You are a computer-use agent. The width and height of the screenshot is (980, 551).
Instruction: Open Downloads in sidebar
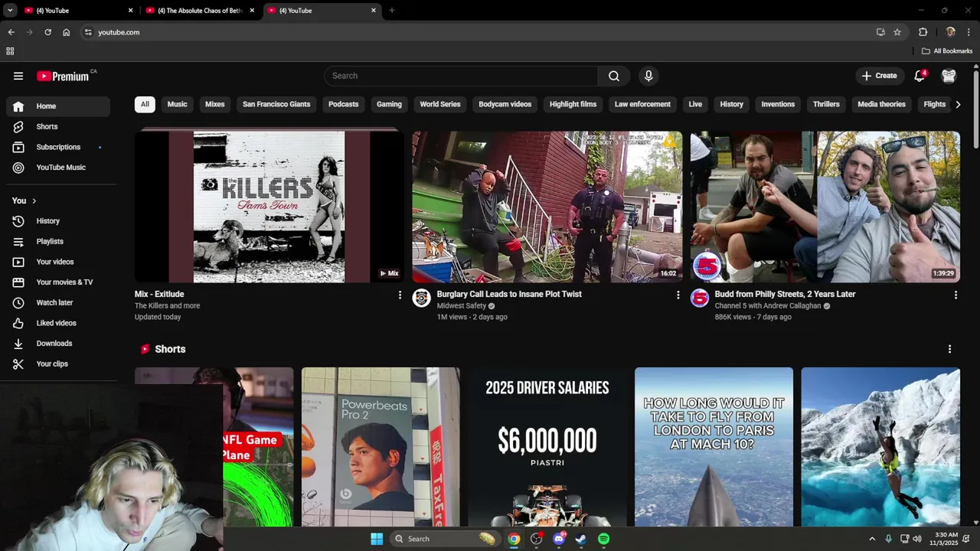(58, 344)
